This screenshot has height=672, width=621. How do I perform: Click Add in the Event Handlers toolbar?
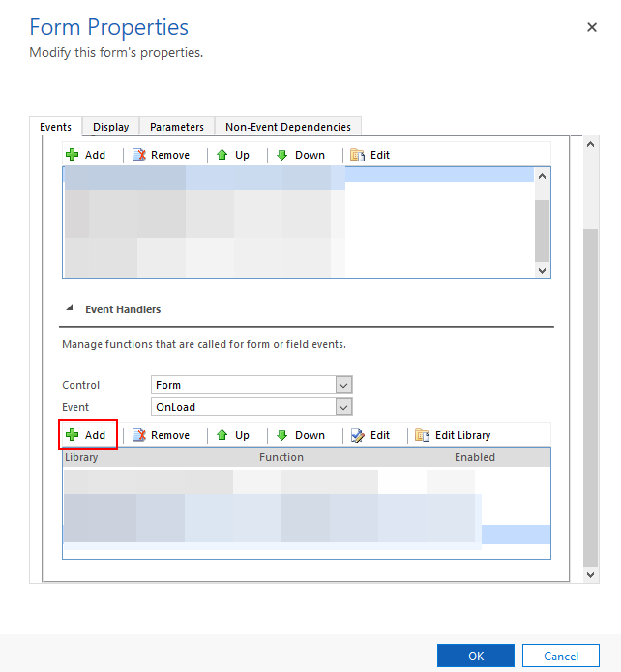click(x=87, y=435)
